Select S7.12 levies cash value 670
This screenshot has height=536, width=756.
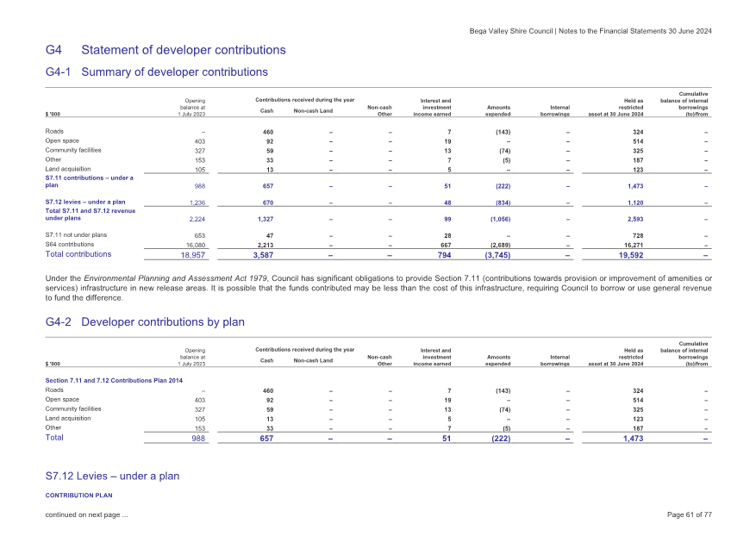pos(268,203)
